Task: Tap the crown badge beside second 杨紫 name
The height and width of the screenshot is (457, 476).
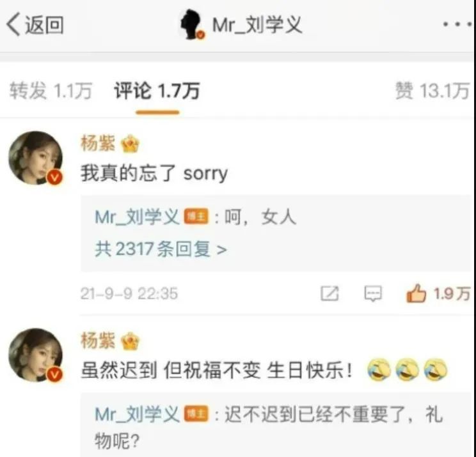Action: pos(130,341)
